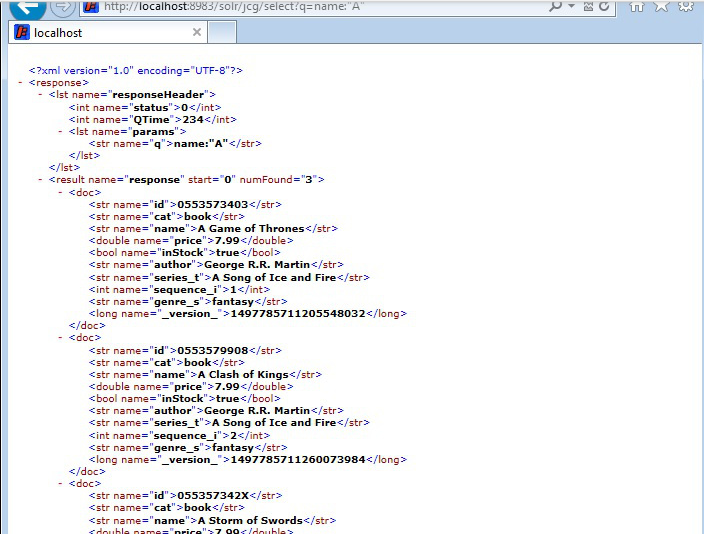Click the status value 0 line
The width and height of the screenshot is (704, 534).
145,107
